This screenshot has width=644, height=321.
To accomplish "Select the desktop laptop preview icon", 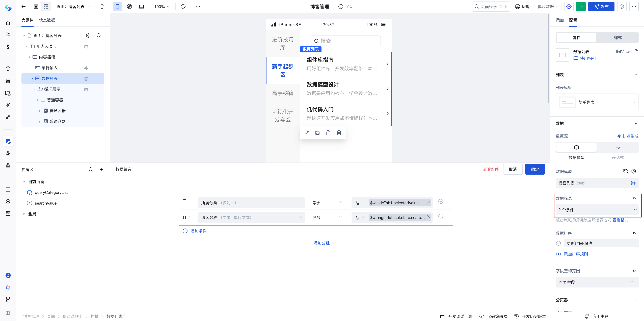I will [142, 7].
